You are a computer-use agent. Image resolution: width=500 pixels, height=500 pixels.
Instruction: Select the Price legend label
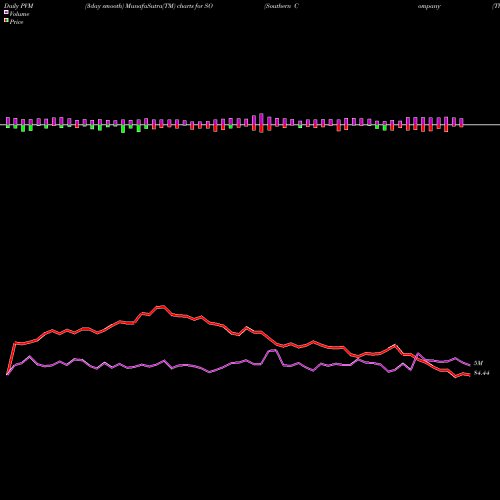pos(16,22)
